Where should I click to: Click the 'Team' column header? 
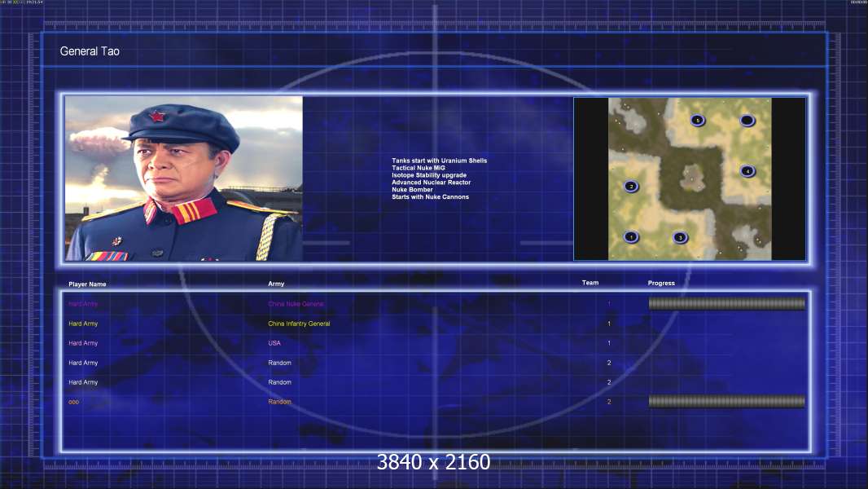[x=590, y=283]
